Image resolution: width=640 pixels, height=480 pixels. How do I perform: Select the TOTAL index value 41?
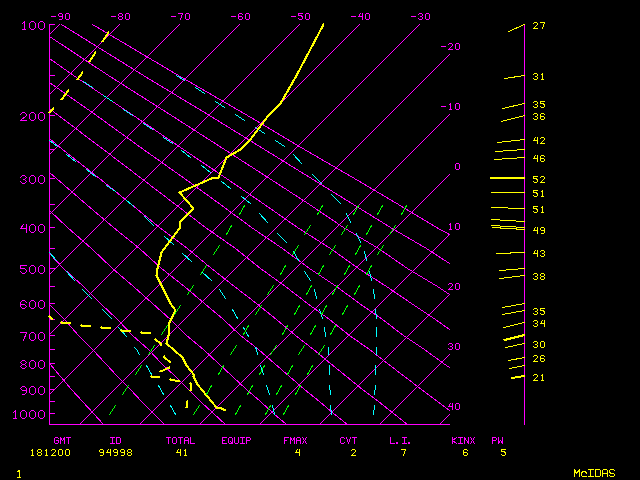click(x=179, y=452)
